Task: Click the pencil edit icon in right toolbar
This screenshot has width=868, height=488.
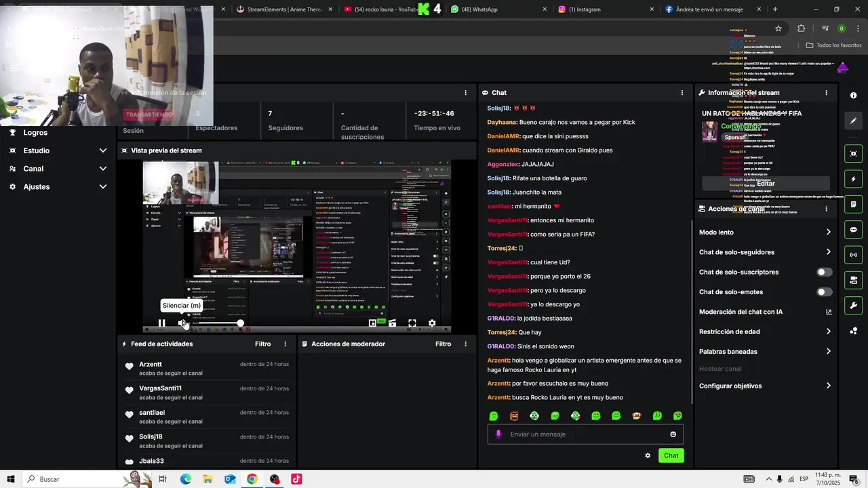Action: pos(854,121)
